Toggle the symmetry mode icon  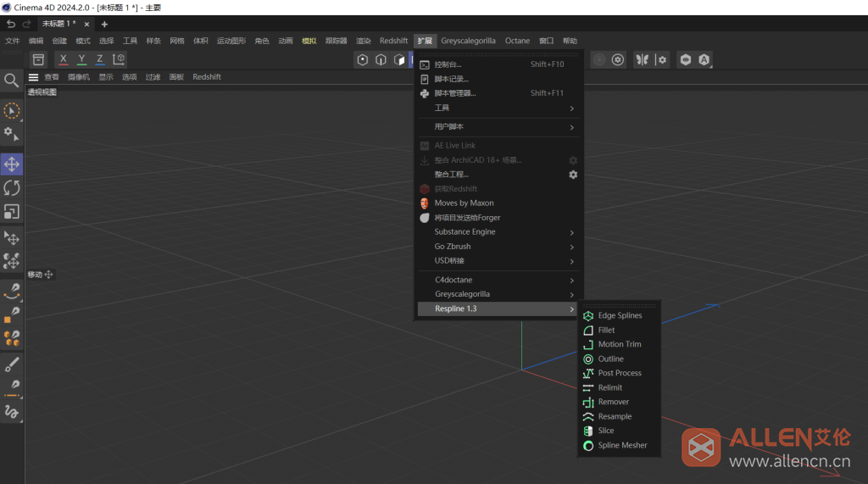(643, 60)
